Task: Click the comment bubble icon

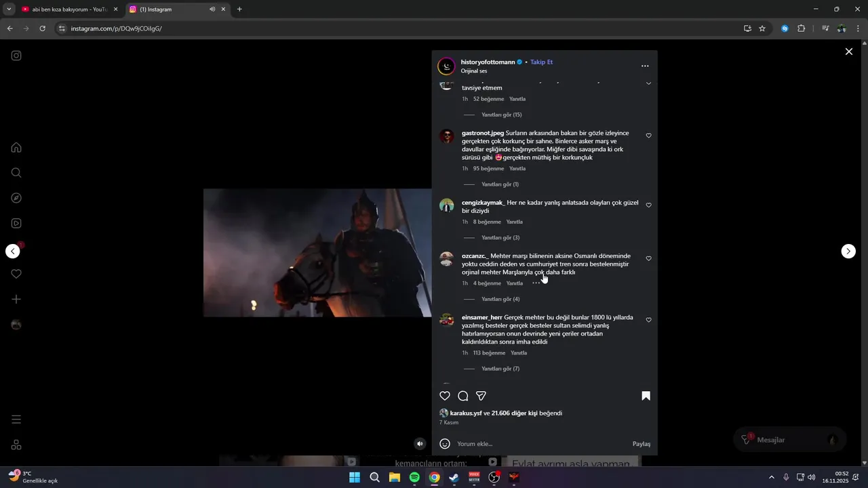Action: coord(463,396)
